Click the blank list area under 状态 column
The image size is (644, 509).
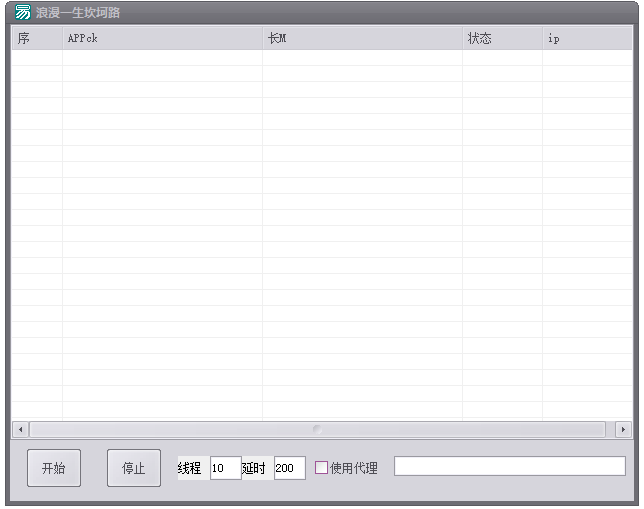click(x=502, y=200)
